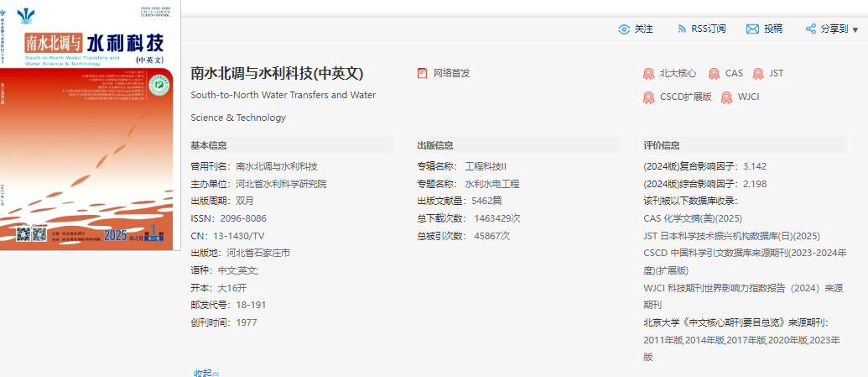The height and width of the screenshot is (377, 868).
Task: Click the 北大核心 medal badge icon
Action: click(x=649, y=74)
